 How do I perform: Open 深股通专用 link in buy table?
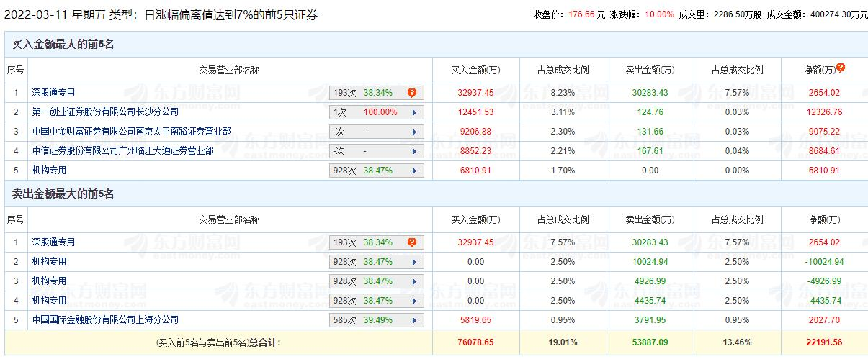[x=53, y=93]
